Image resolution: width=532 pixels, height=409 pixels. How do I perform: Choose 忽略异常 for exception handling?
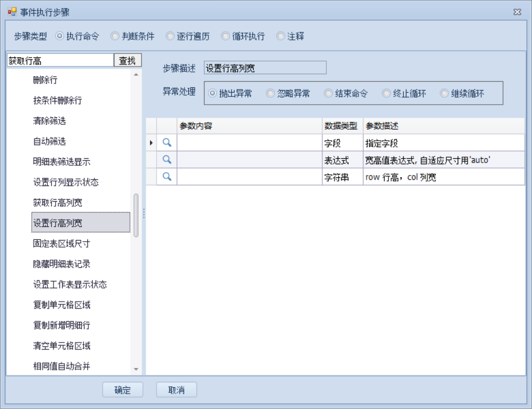(270, 93)
